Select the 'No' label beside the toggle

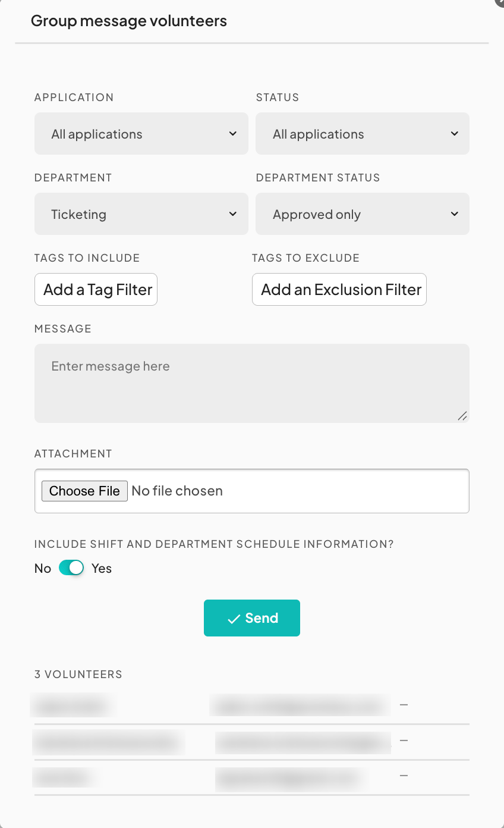43,569
